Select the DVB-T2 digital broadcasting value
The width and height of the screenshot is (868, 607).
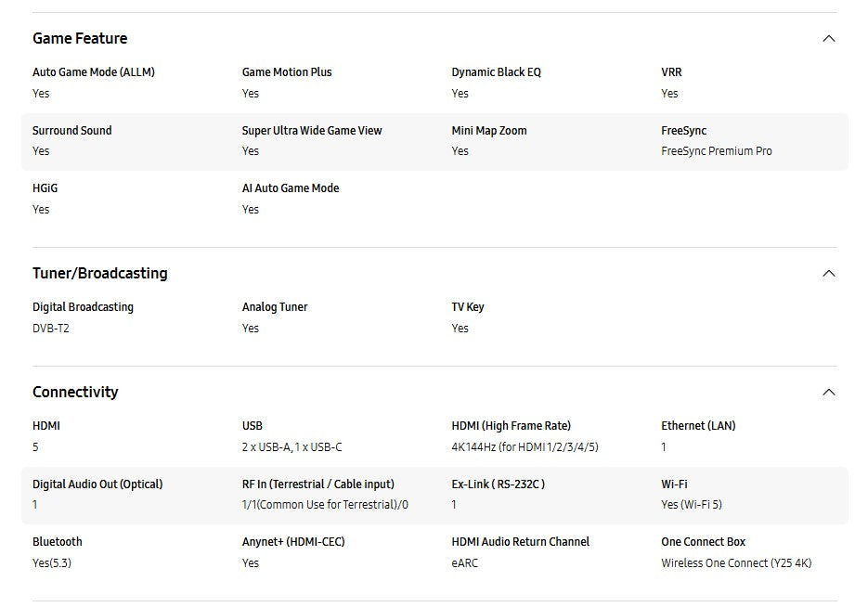50,329
